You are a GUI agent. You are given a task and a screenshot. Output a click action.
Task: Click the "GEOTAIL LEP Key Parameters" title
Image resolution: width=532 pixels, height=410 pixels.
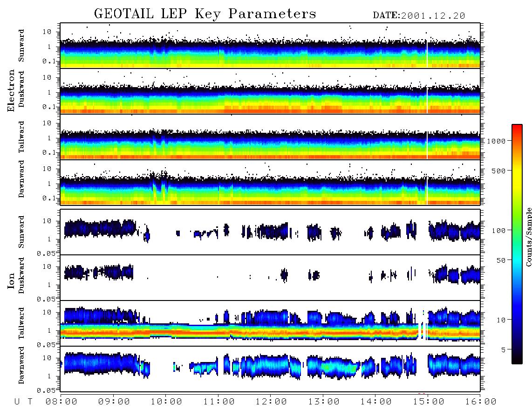pos(205,14)
